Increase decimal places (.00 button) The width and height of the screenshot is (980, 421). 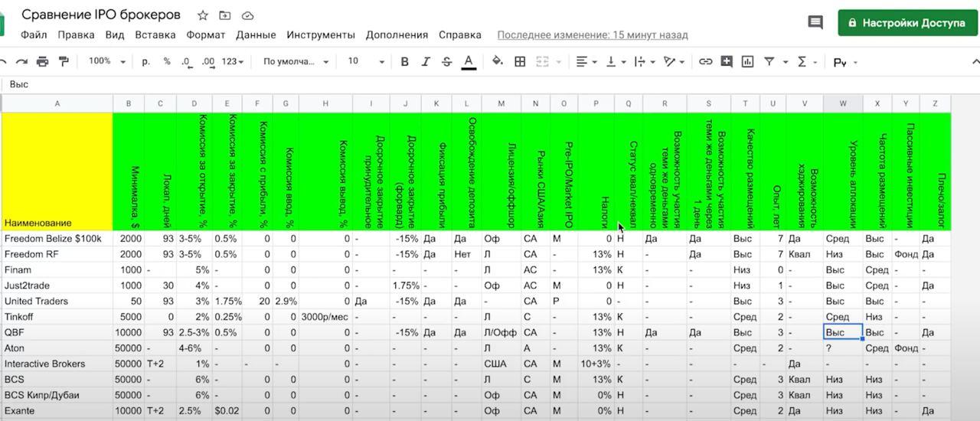pyautogui.click(x=207, y=61)
